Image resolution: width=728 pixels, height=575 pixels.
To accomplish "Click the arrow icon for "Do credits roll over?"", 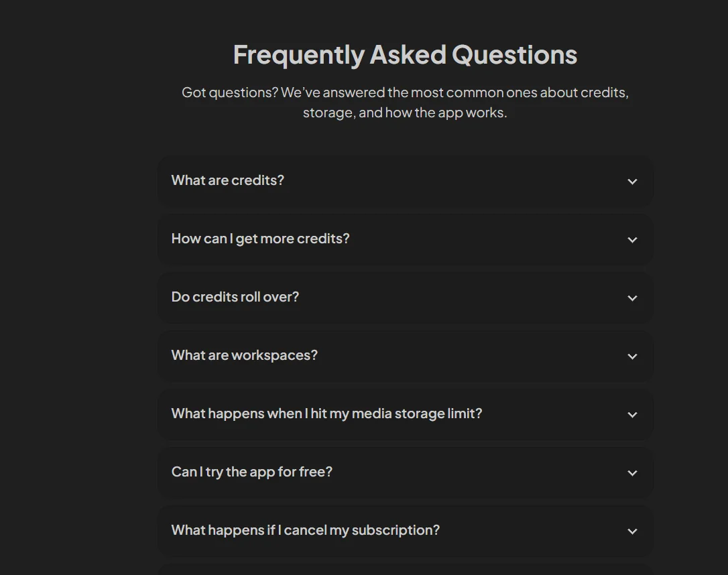I will point(632,298).
